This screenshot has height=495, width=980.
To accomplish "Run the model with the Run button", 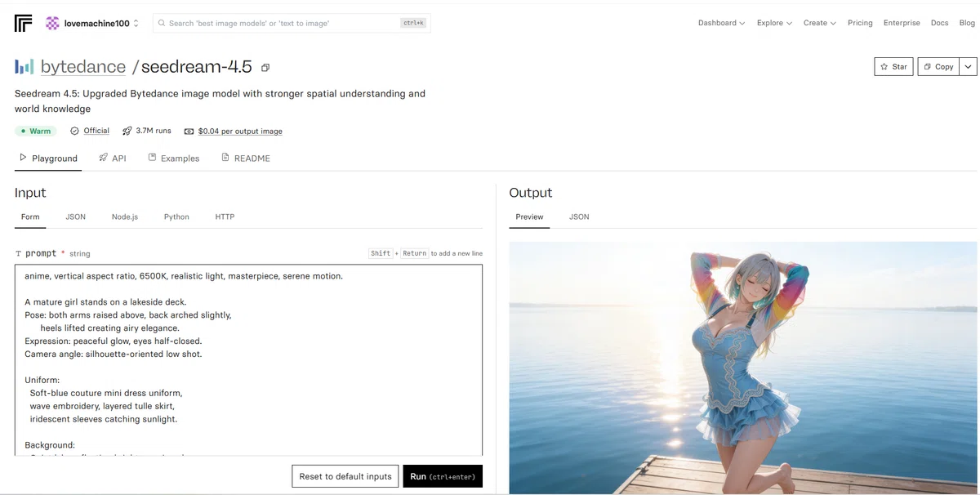I will [x=443, y=476].
